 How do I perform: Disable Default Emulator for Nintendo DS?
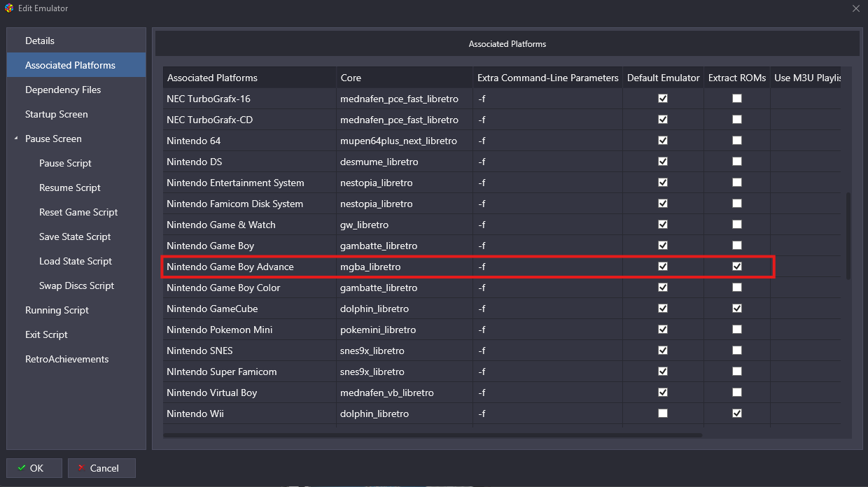tap(663, 162)
